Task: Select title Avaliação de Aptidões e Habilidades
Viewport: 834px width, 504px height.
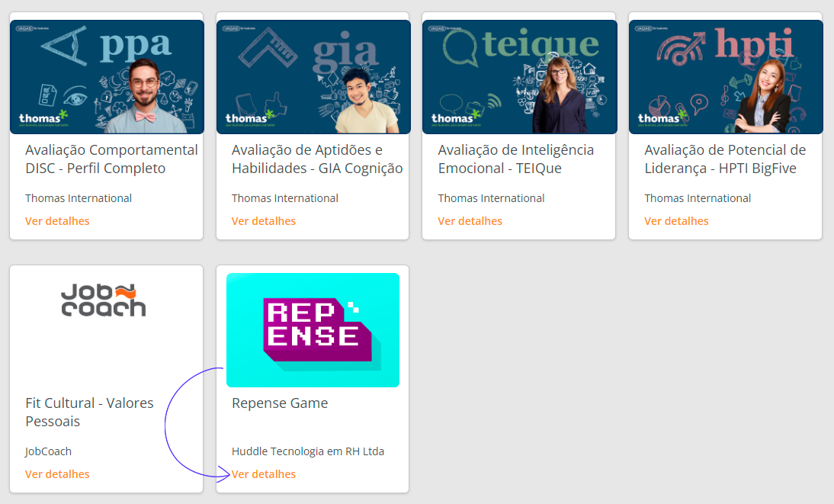Action: (317, 159)
